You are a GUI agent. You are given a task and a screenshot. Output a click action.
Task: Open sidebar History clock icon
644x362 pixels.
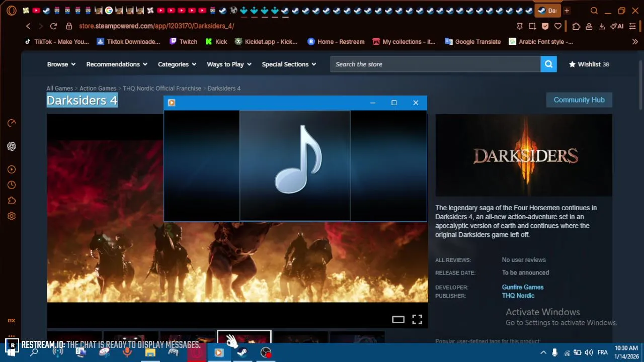(12, 185)
